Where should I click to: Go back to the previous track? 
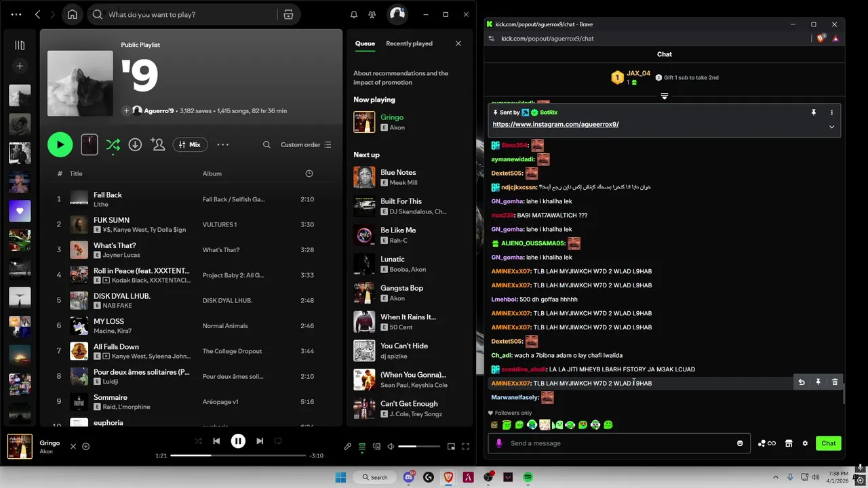(216, 441)
